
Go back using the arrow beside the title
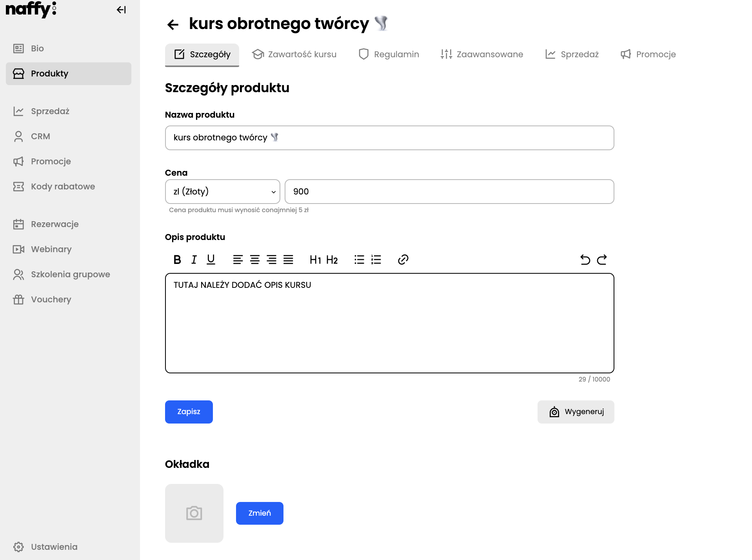[x=173, y=25]
